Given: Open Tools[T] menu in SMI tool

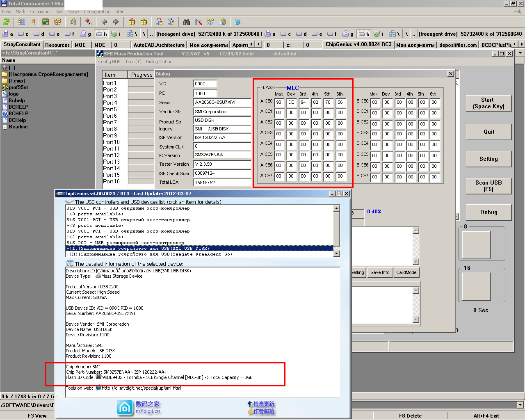Looking at the screenshot, I should tap(133, 62).
